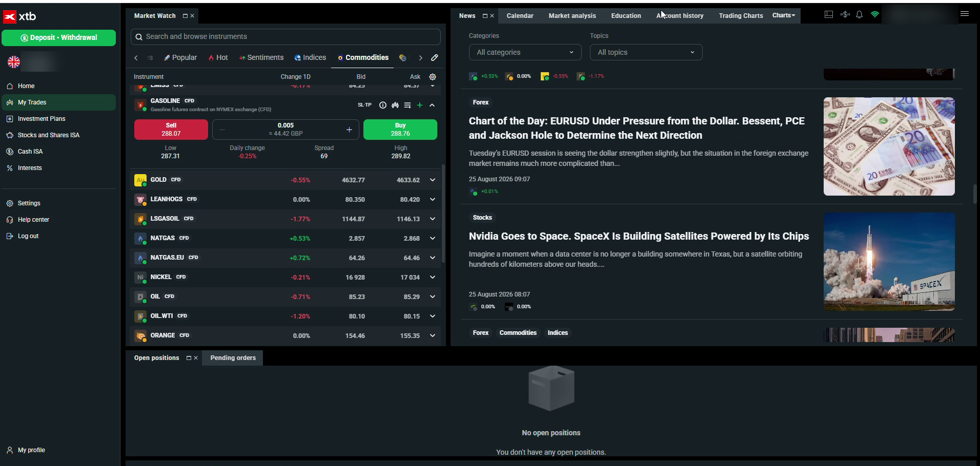The image size is (980, 466).
Task: Decrease GASOLINE volume with minus button
Action: pyautogui.click(x=222, y=130)
